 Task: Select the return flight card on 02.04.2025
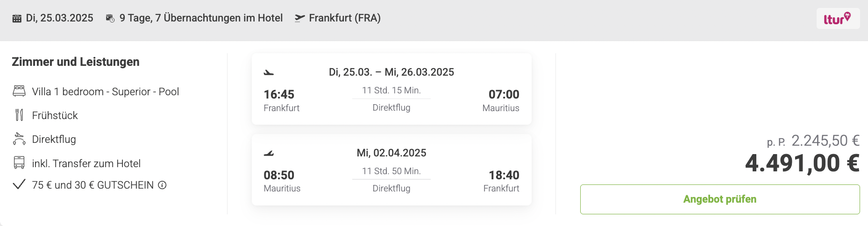click(391, 169)
